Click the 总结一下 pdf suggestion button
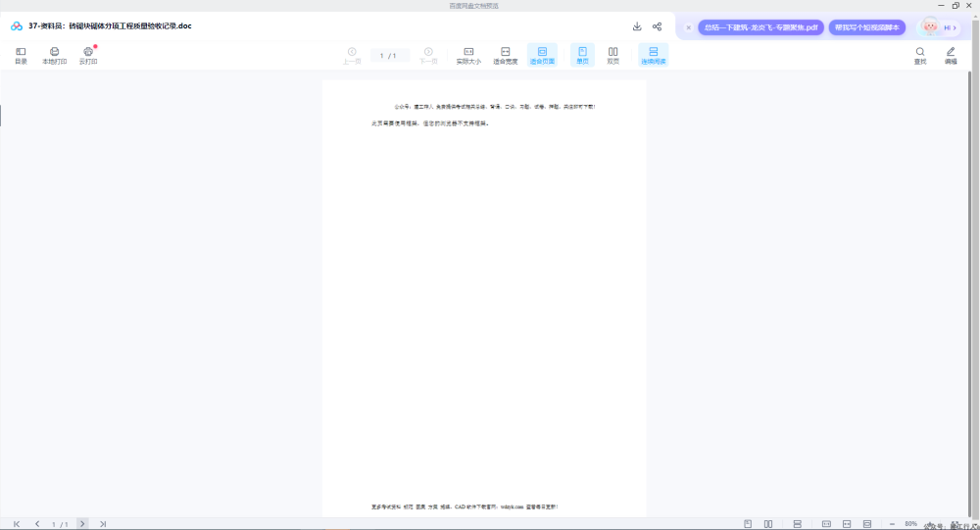The width and height of the screenshot is (980, 530). tap(760, 27)
